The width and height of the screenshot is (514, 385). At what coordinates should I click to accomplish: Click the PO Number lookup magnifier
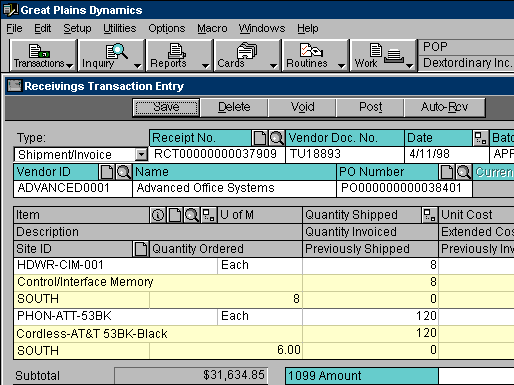coord(464,172)
